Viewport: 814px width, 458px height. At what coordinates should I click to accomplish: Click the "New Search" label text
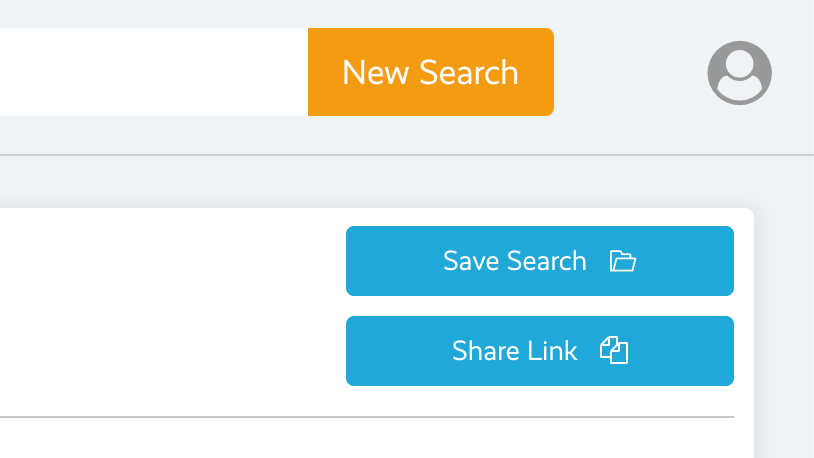430,72
